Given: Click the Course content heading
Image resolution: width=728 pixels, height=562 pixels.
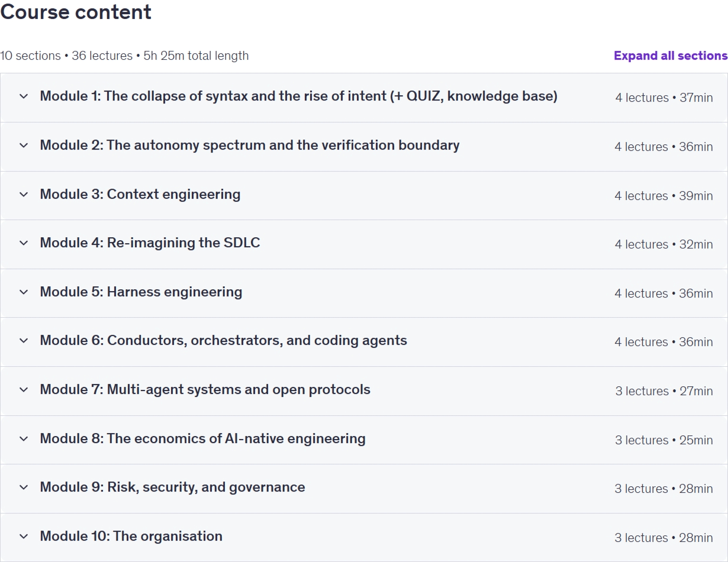Looking at the screenshot, I should pyautogui.click(x=76, y=12).
